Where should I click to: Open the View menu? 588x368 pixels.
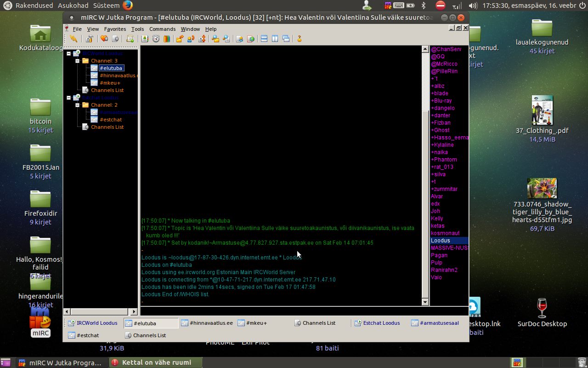[93, 29]
